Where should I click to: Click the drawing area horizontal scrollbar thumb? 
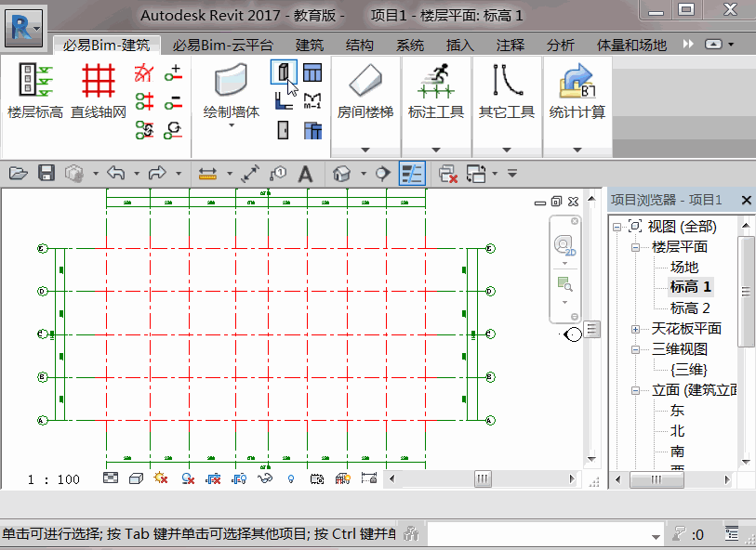483,478
